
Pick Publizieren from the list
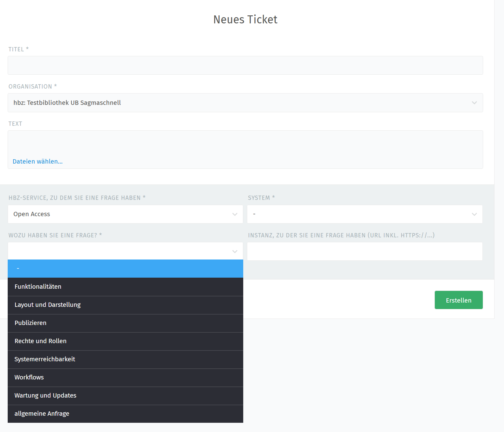[125, 323]
